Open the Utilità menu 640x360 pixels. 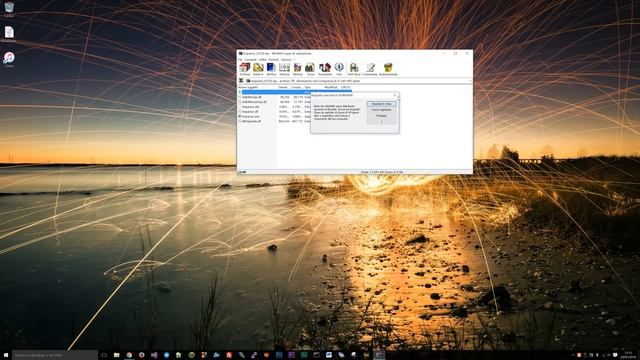tap(262, 60)
